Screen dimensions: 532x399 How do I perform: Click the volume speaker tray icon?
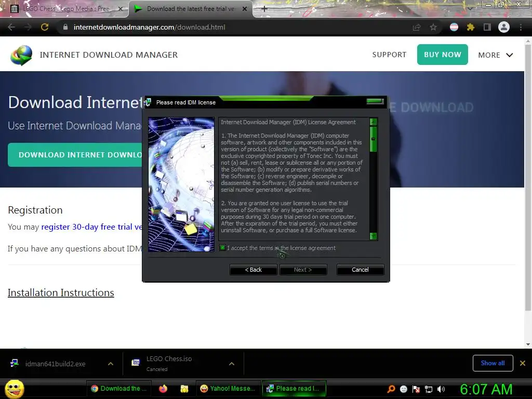pyautogui.click(x=441, y=389)
